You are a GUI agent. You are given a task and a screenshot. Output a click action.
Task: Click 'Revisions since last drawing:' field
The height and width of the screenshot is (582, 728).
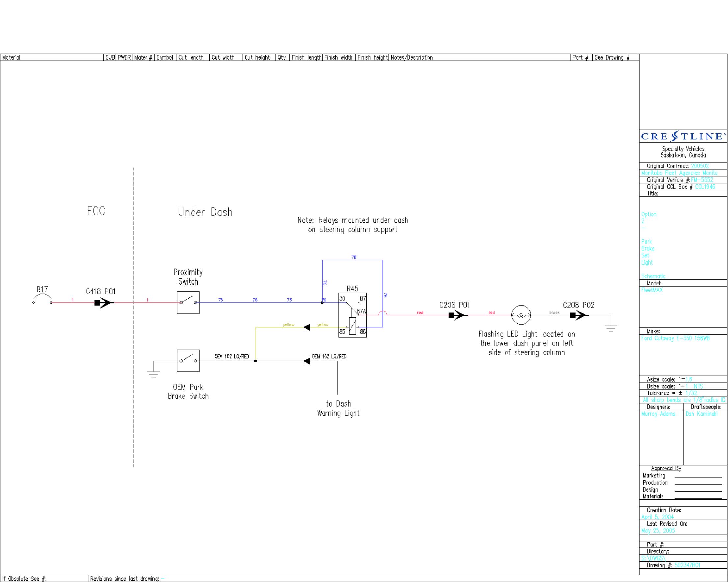pos(364,579)
